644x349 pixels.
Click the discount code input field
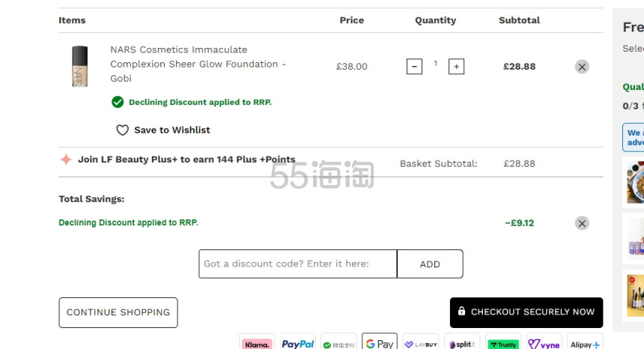point(298,264)
